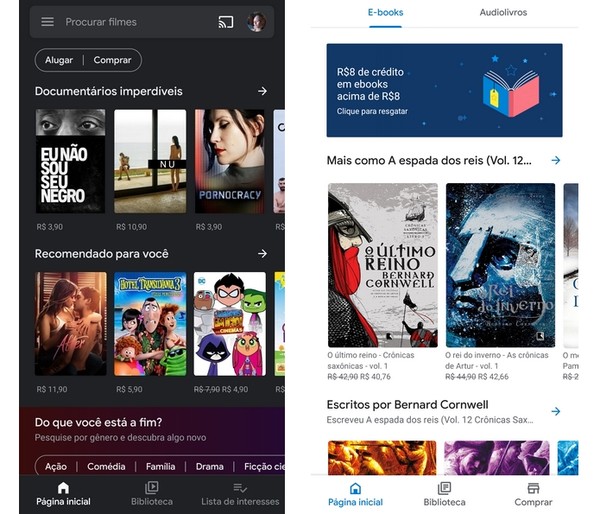Open purple Bernard Cornwell book cover

coord(497,458)
